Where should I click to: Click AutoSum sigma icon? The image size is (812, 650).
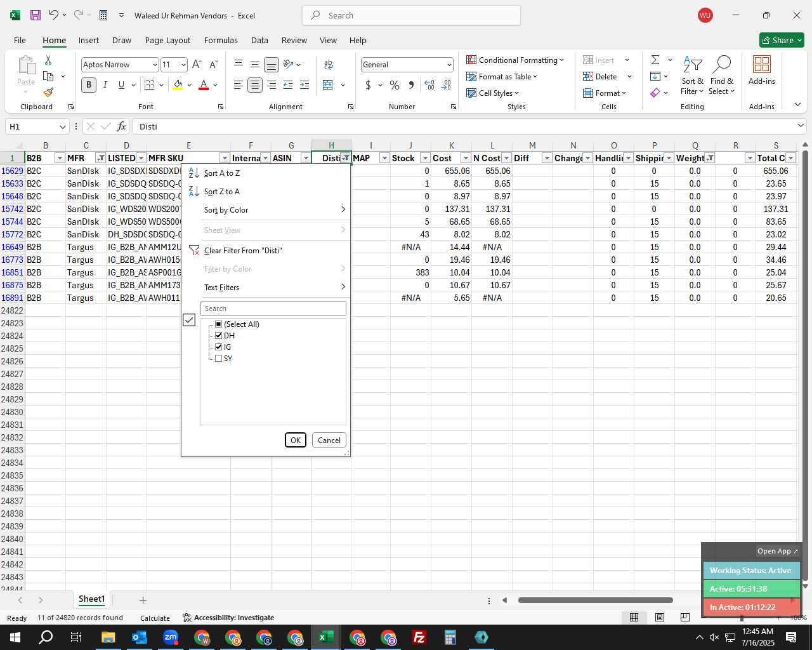pos(655,60)
